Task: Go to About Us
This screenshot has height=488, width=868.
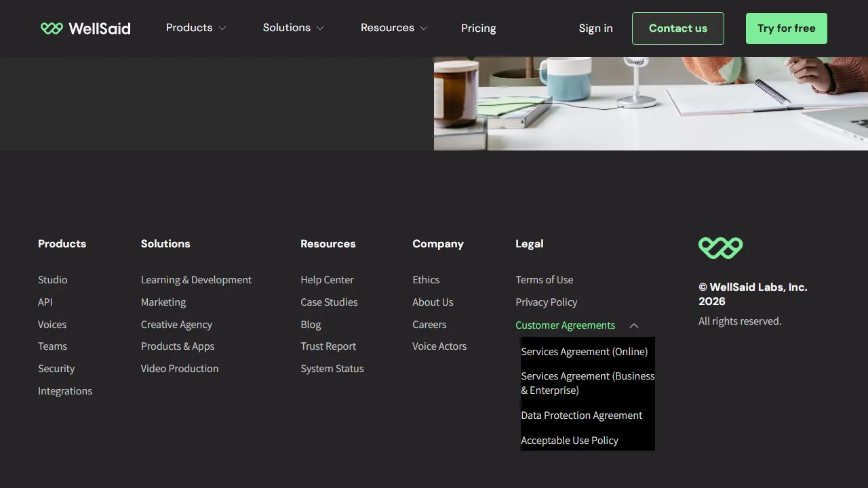Action: 433,302
